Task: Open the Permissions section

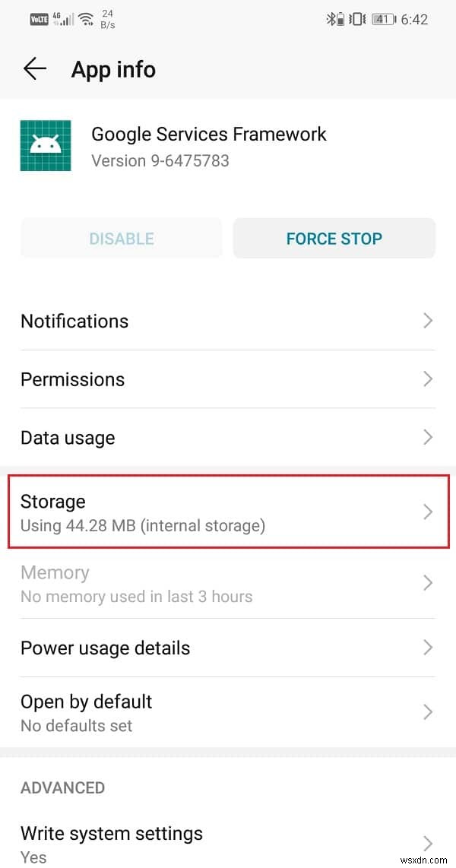Action: coord(228,379)
